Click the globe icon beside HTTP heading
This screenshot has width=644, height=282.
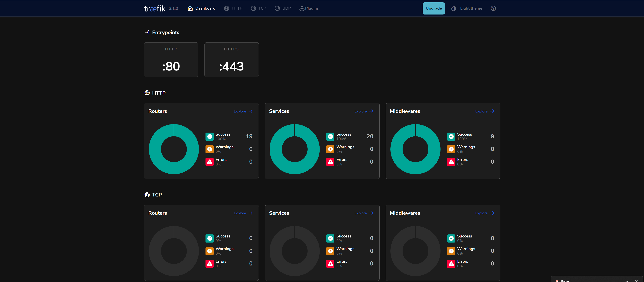(x=147, y=93)
